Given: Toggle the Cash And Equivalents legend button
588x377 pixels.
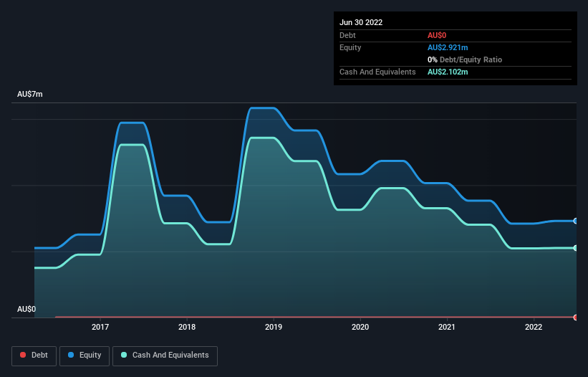Looking at the screenshot, I should (x=165, y=355).
